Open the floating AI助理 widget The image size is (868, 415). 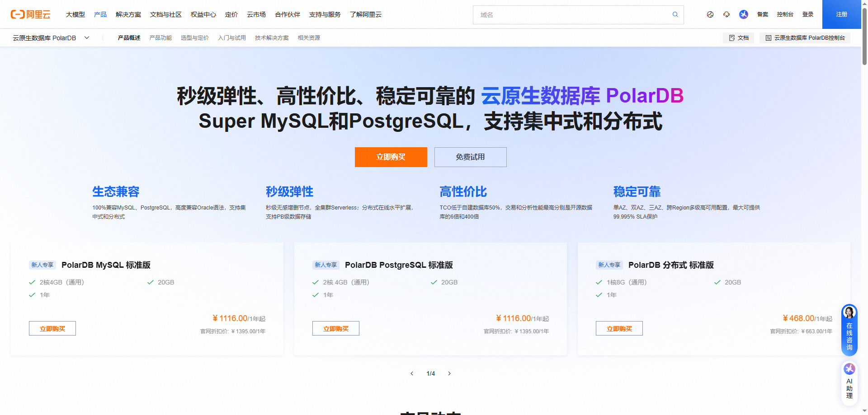[x=849, y=382]
